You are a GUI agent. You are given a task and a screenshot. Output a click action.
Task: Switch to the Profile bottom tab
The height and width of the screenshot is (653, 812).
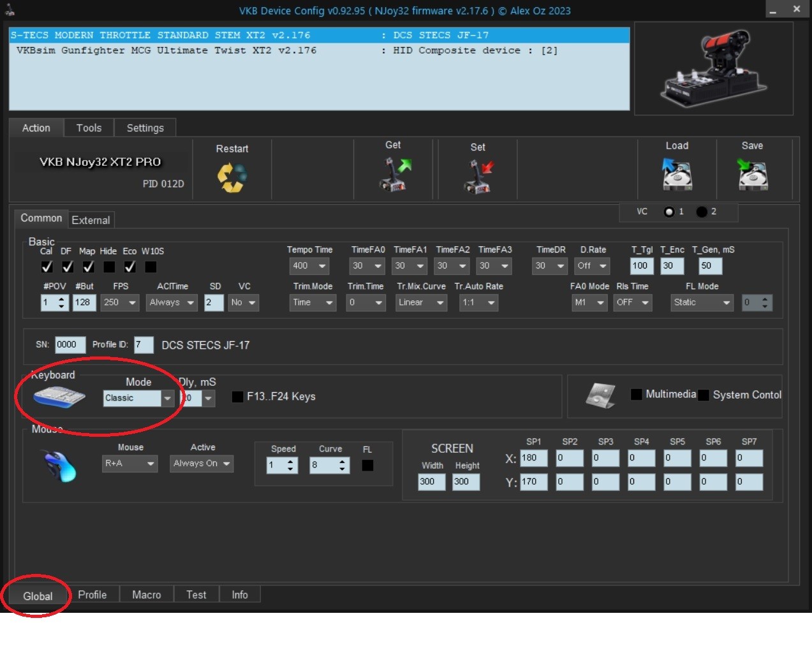(92, 594)
